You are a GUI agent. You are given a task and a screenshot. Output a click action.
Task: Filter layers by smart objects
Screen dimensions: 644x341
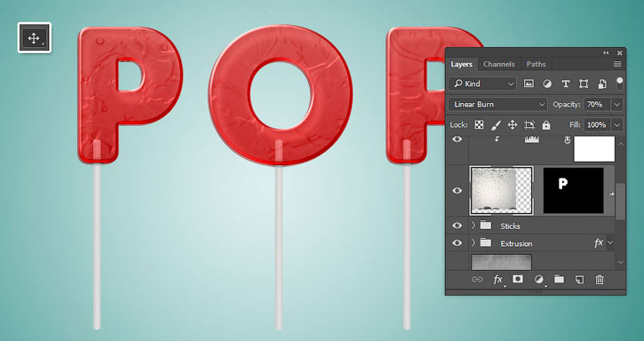(602, 83)
